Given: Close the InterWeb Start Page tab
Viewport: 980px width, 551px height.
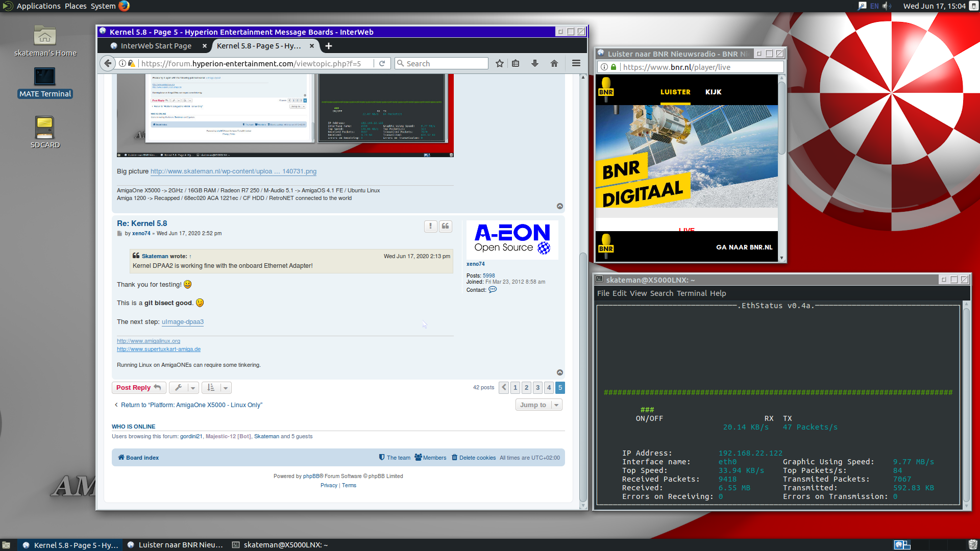Looking at the screenshot, I should pos(205,46).
